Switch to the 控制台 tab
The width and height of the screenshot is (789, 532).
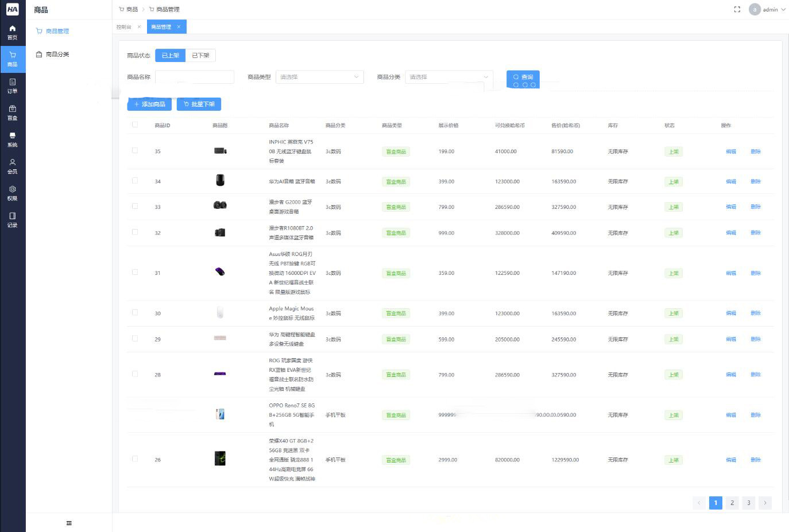[123, 27]
